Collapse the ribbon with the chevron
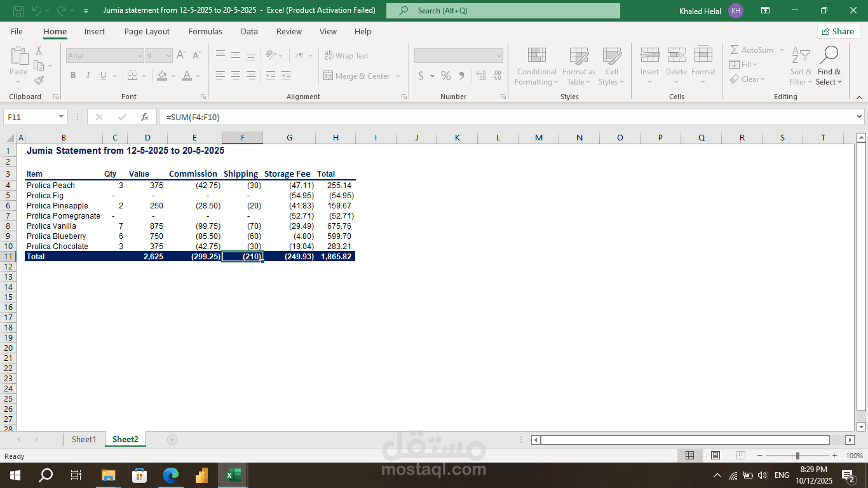The width and height of the screenshot is (868, 488). [860, 97]
